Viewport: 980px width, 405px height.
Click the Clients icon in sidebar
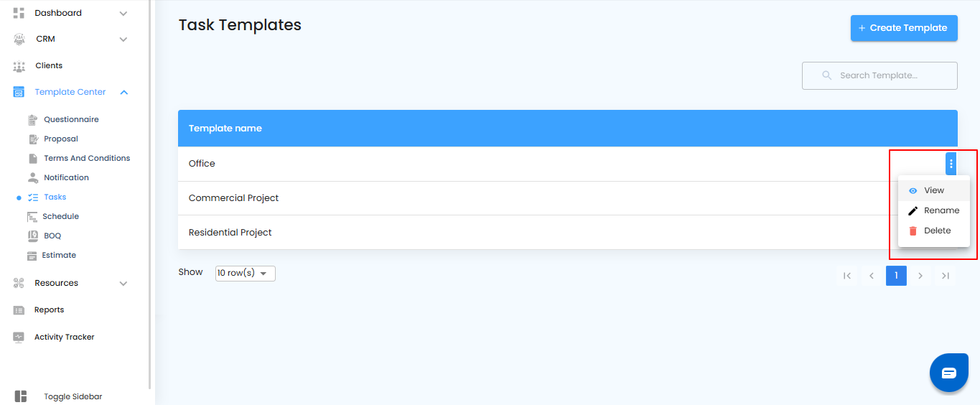(x=19, y=66)
